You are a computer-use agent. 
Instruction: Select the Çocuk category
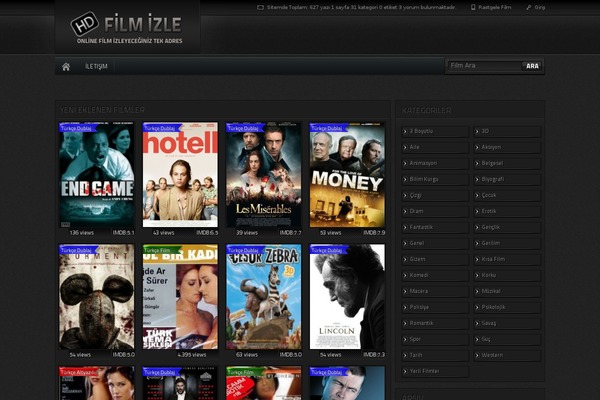[507, 196]
